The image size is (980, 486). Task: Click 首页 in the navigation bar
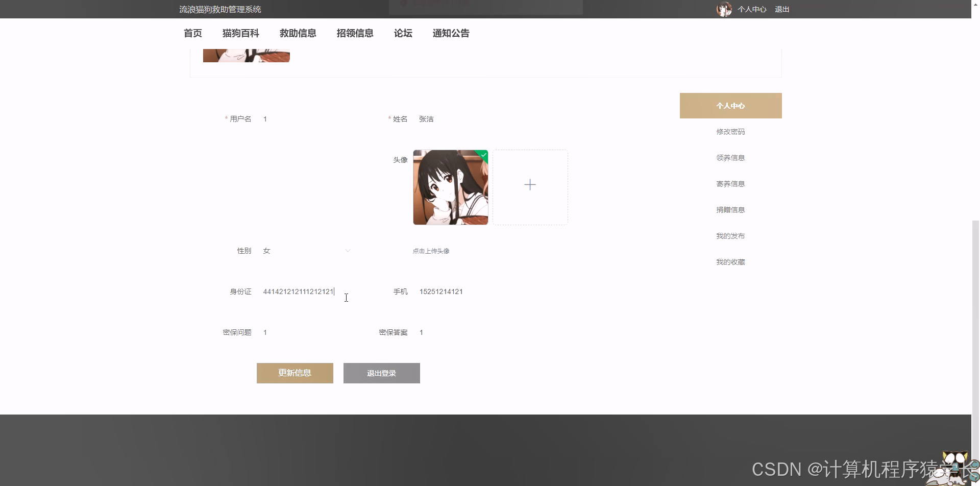[x=192, y=33]
